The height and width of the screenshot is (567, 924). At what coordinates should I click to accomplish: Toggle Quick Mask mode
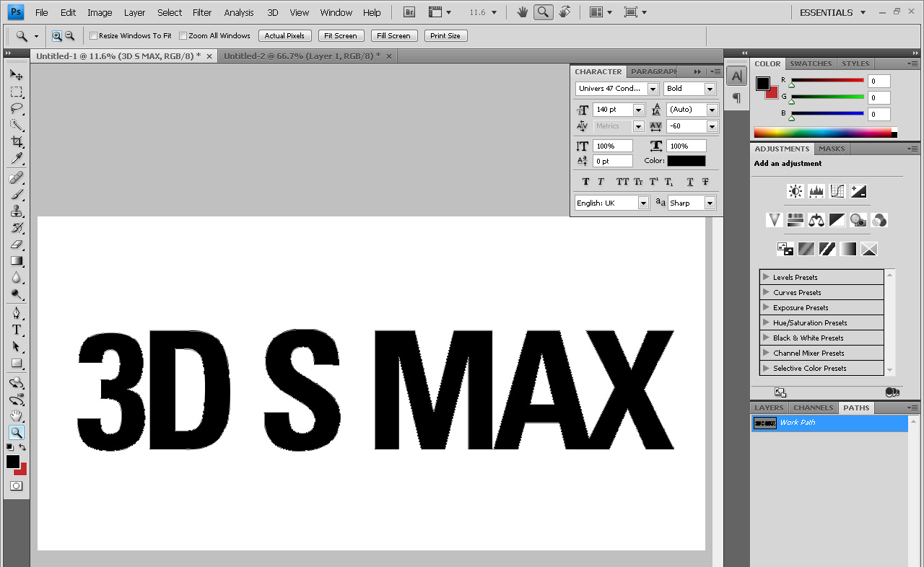click(x=16, y=486)
